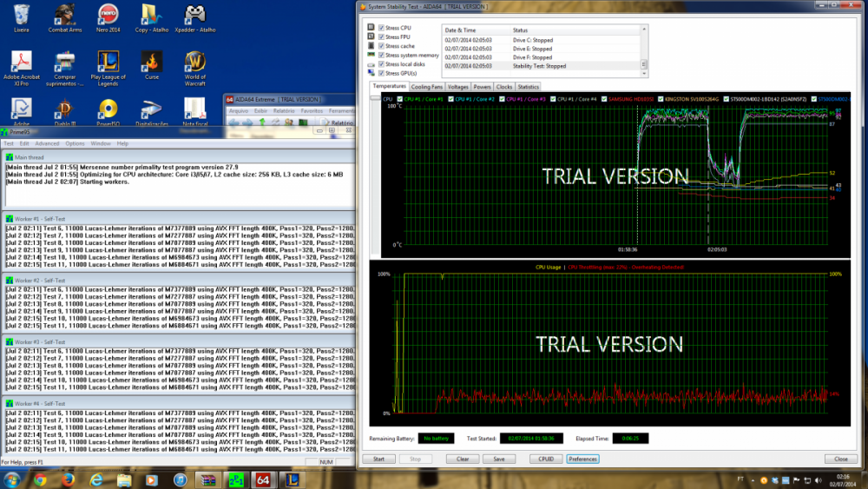Image resolution: width=868 pixels, height=489 pixels.
Task: Toggle the Stress local disks checkbox
Action: tap(381, 64)
